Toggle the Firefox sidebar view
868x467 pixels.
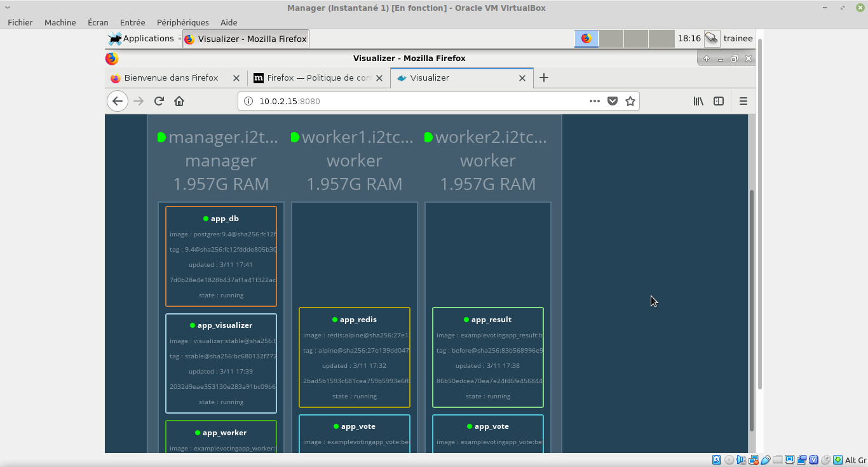point(719,101)
